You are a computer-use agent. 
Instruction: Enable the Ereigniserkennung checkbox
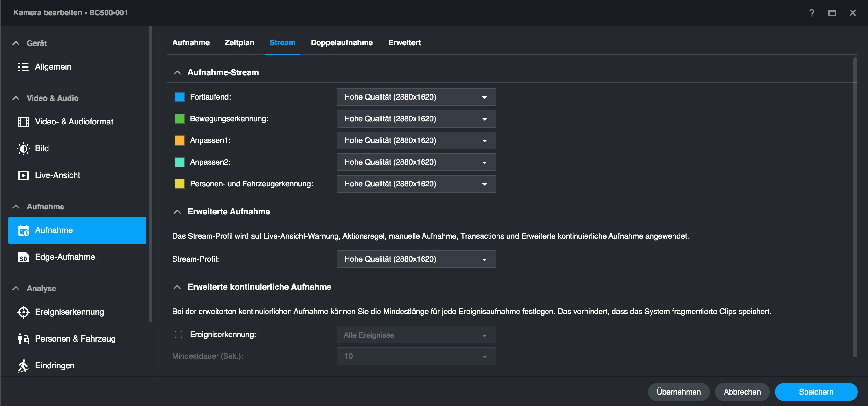pyautogui.click(x=179, y=335)
